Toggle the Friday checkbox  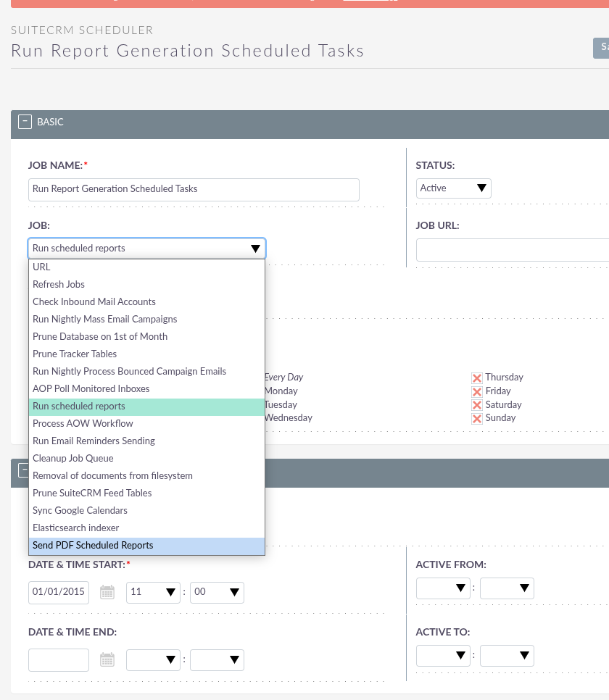[x=477, y=391]
